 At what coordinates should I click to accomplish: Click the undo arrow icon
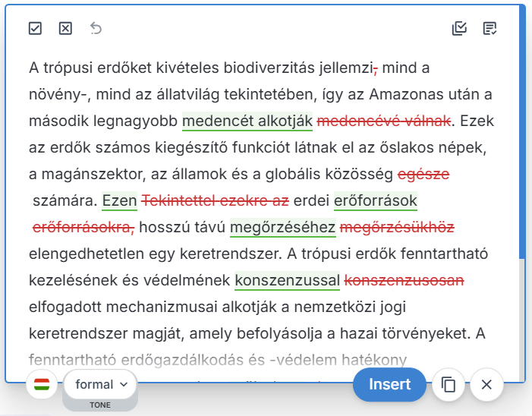(x=96, y=28)
